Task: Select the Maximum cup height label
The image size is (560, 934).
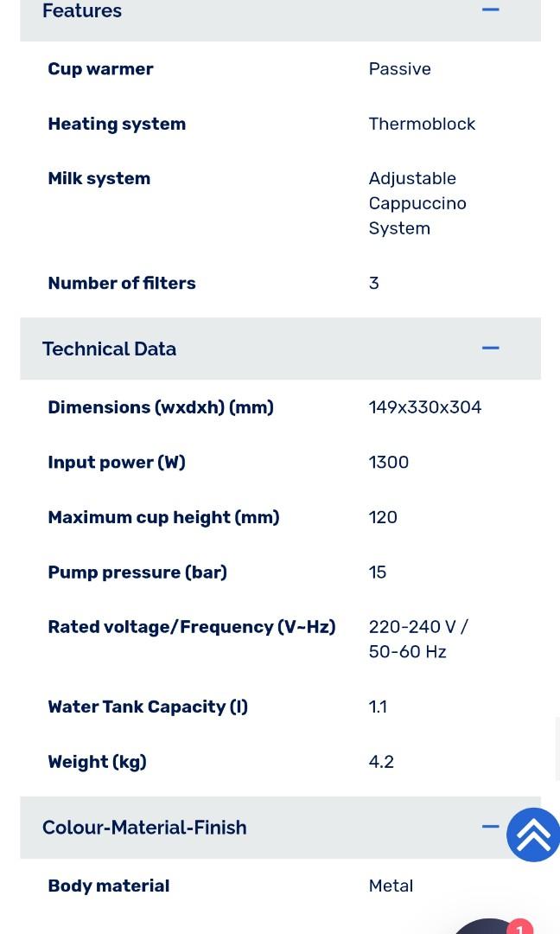Action: [163, 517]
